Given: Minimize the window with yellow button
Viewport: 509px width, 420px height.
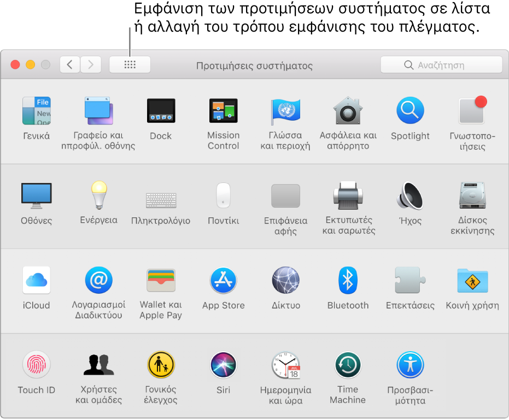Looking at the screenshot, I should pos(31,65).
